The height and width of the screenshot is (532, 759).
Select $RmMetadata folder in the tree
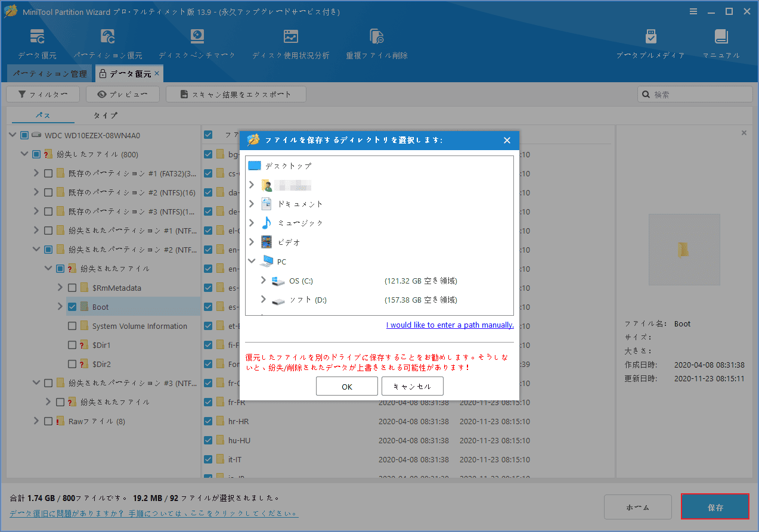point(117,288)
